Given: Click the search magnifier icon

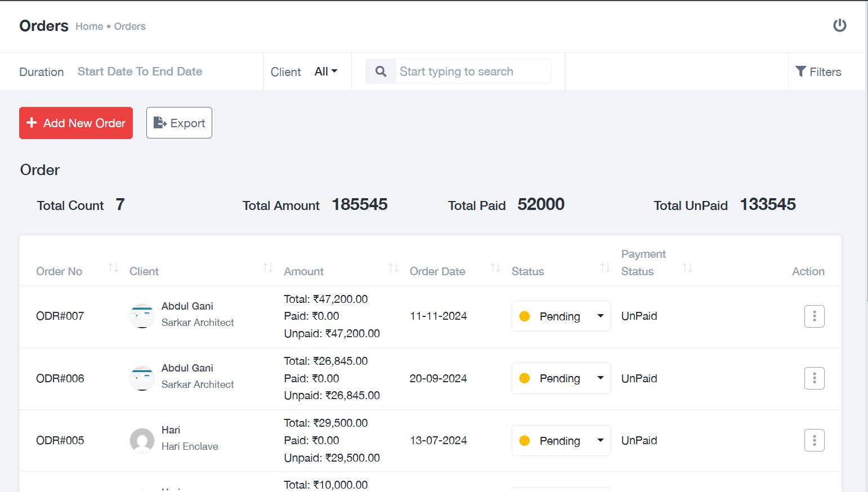Looking at the screenshot, I should (x=381, y=71).
